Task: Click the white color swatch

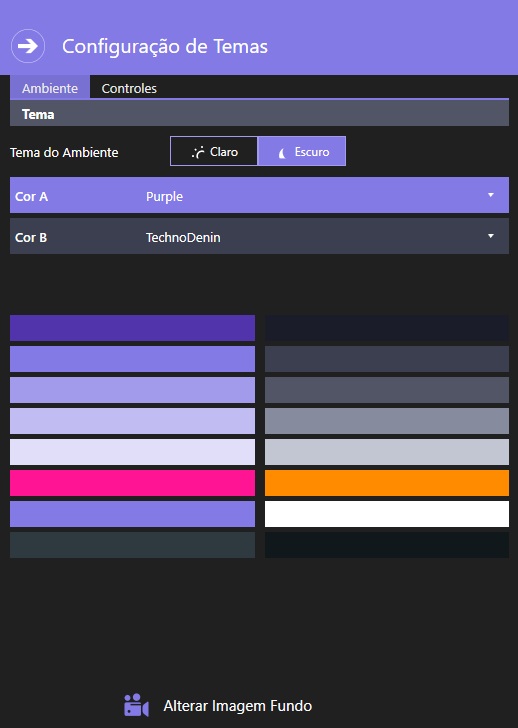Action: click(x=387, y=514)
